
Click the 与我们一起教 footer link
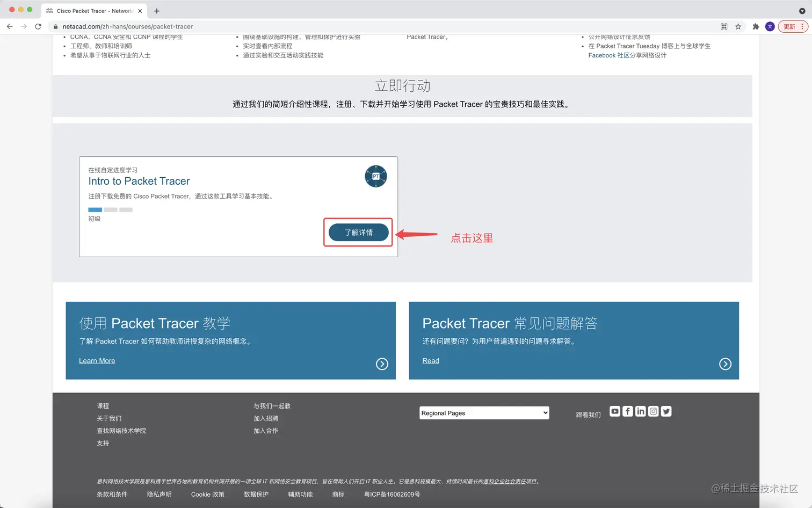[x=272, y=406]
